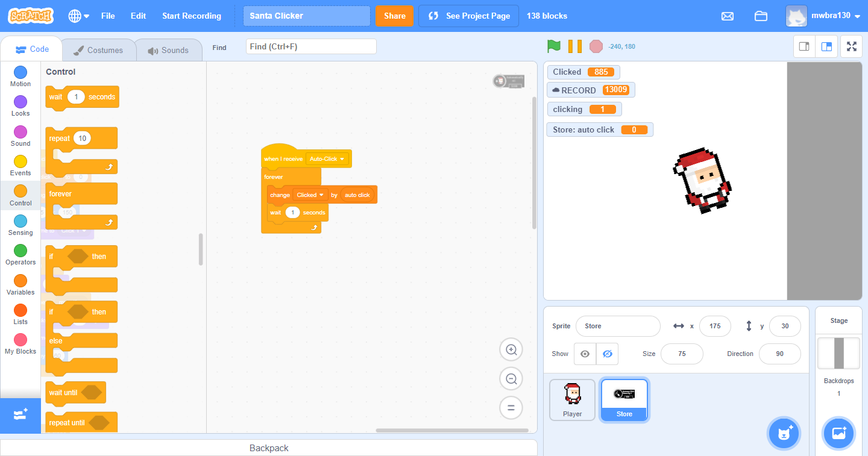Select the Player sprite thumbnail
868x456 pixels.
[572, 399]
